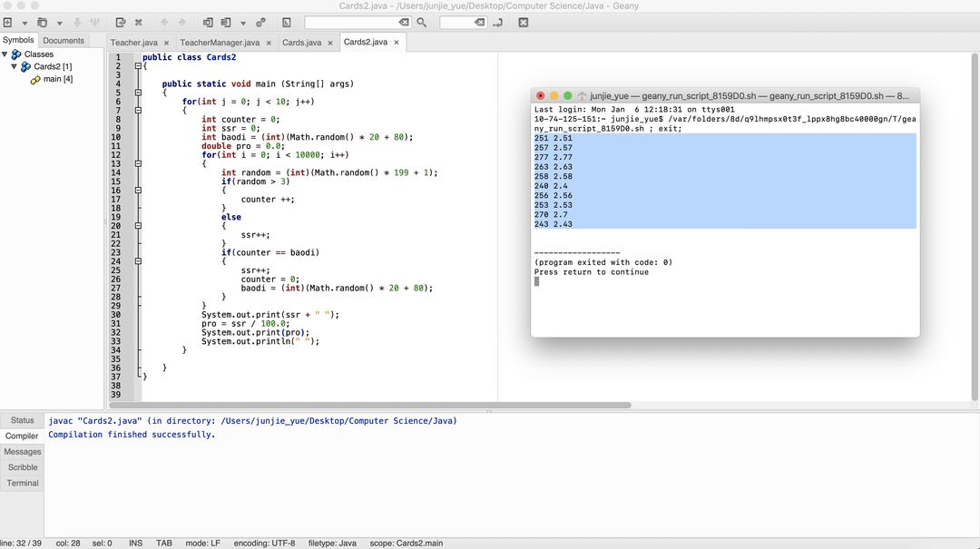This screenshot has height=549, width=980.
Task: Open the Status message tab
Action: click(x=22, y=420)
